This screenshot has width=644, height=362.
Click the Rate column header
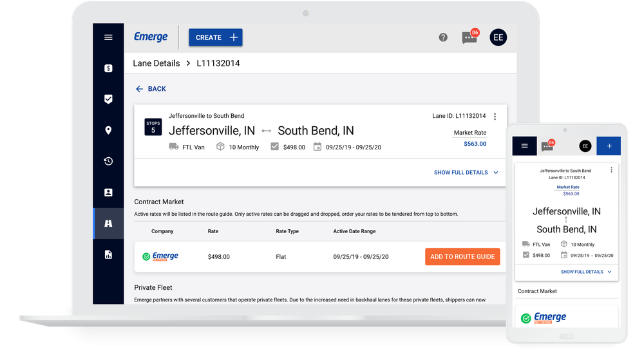(x=213, y=231)
